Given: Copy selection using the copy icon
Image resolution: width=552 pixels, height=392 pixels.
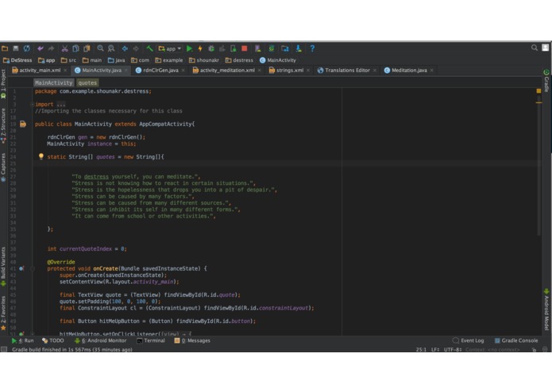Looking at the screenshot, I should [x=75, y=48].
